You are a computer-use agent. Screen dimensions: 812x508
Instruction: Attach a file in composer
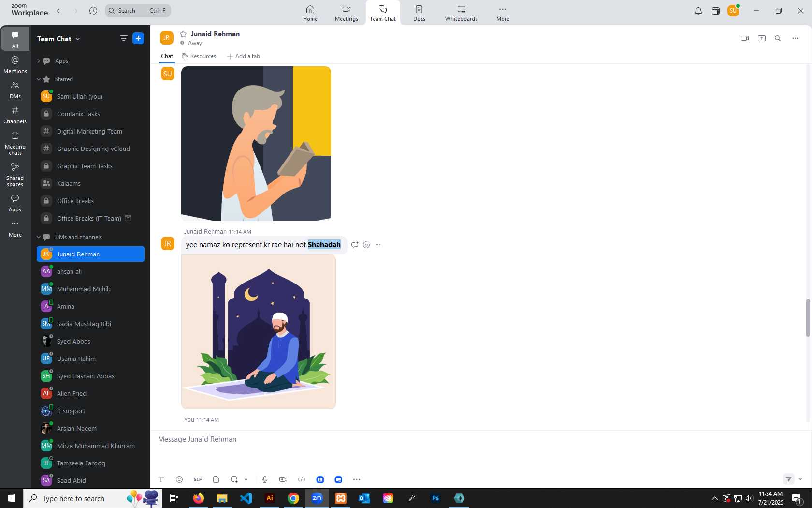[216, 479]
